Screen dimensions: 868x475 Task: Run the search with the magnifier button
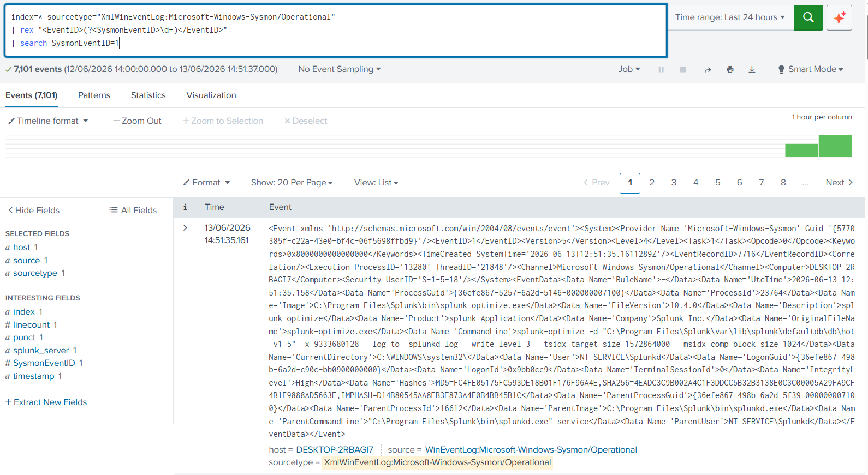pyautogui.click(x=808, y=17)
